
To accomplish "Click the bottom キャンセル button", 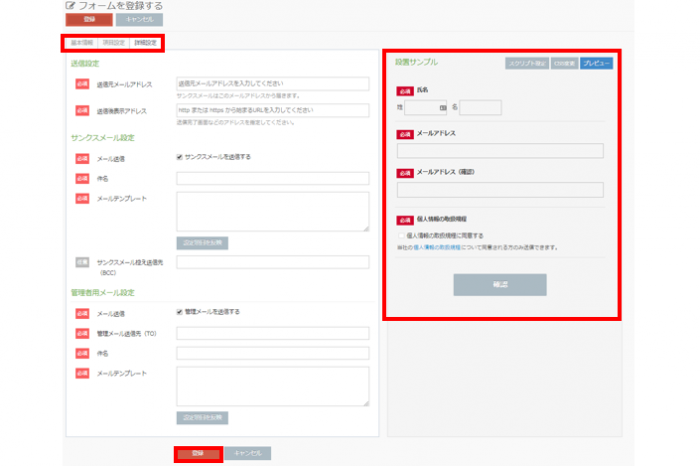I will (247, 453).
